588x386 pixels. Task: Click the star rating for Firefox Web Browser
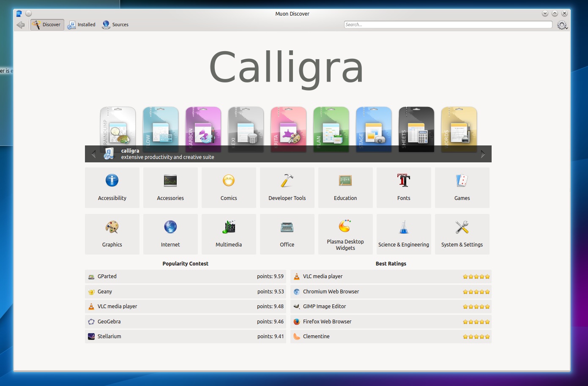(476, 322)
